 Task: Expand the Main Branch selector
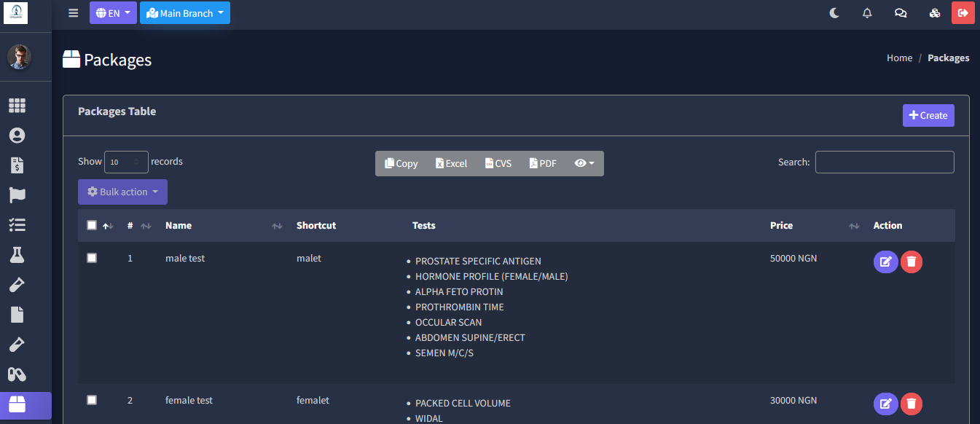tap(185, 13)
